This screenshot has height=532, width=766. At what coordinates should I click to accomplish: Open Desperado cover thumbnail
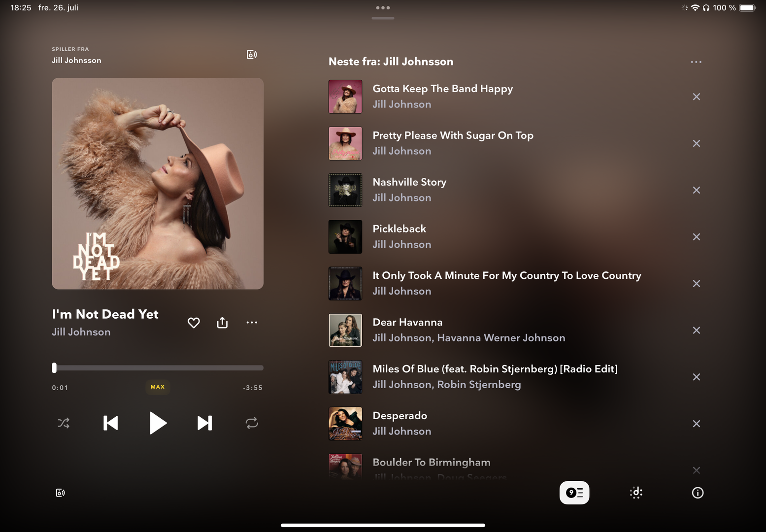click(x=345, y=424)
